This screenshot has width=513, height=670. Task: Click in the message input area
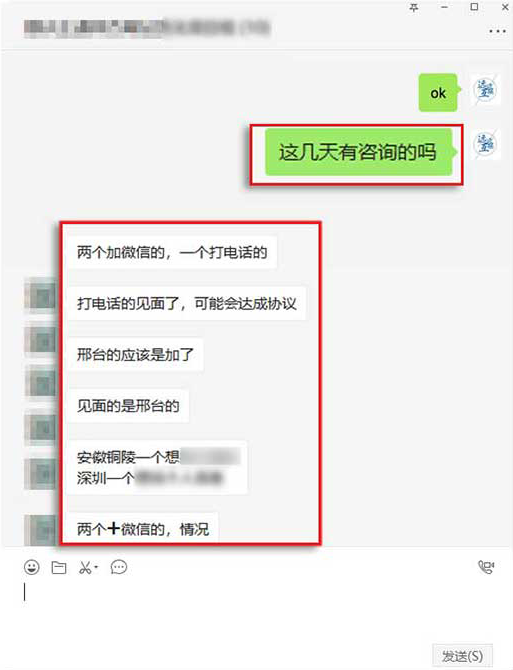point(256,611)
